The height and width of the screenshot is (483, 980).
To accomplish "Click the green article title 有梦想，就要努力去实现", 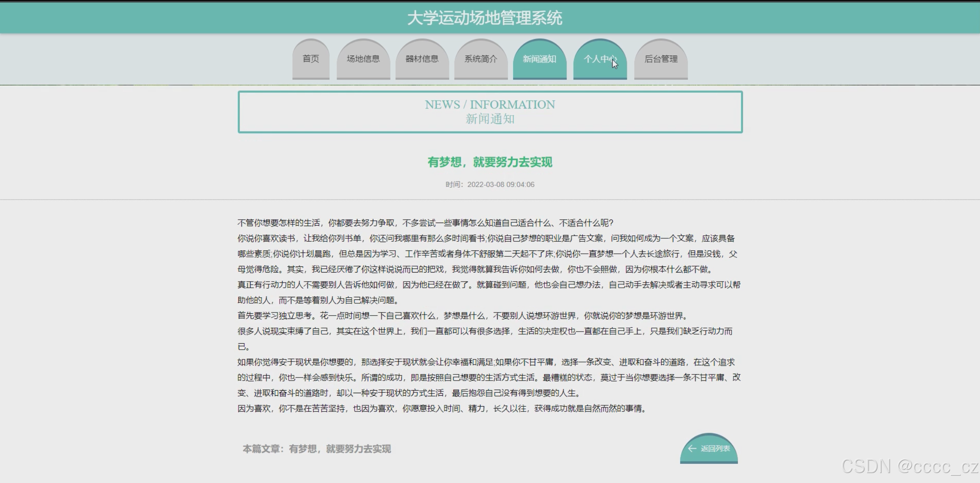I will click(x=490, y=162).
